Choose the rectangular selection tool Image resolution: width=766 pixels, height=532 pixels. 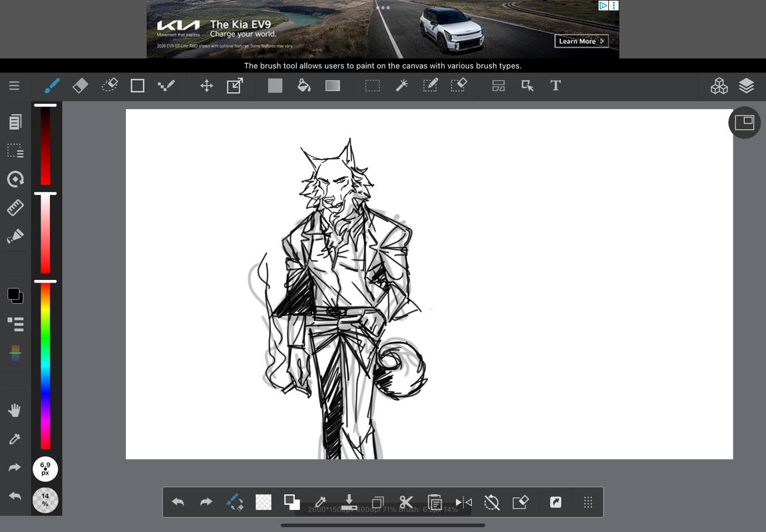coord(372,86)
